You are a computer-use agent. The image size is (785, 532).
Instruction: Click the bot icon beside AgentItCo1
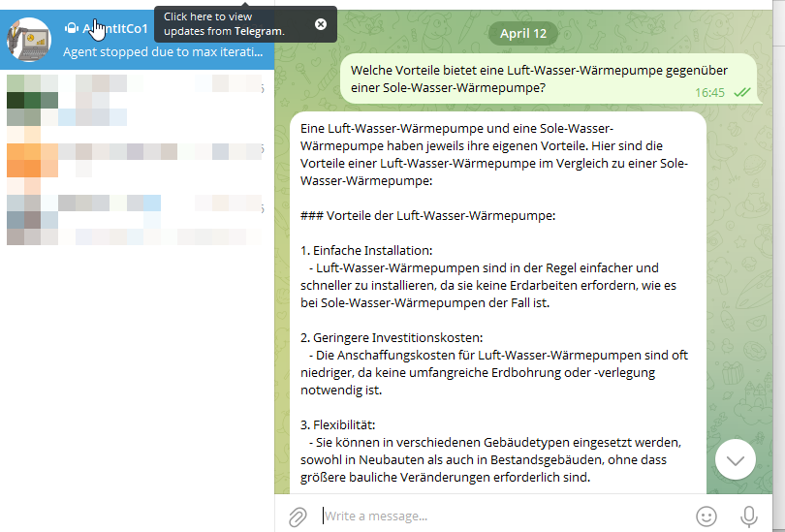pos(71,28)
